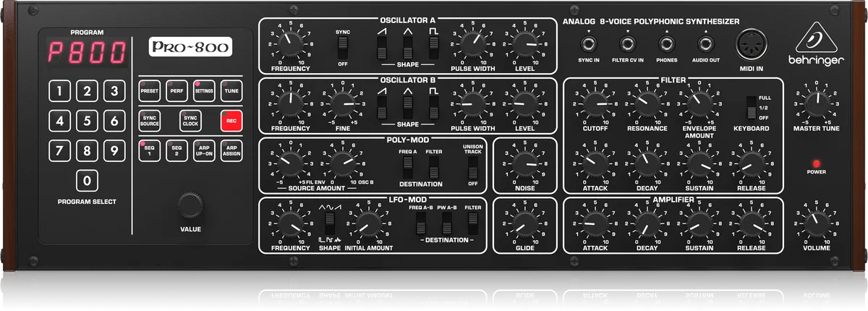Screen dimensions: 868x311
Task: Click the number 5 program select key
Action: coord(87,121)
